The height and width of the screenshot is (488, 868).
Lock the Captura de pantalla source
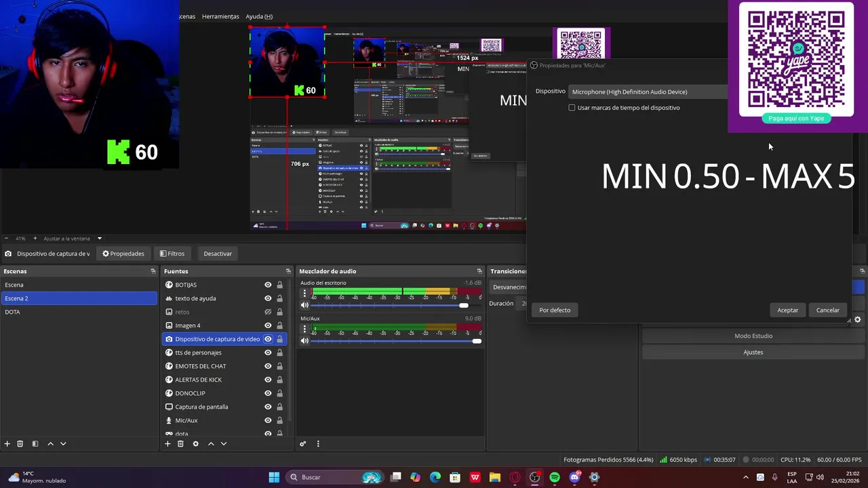pos(279,407)
